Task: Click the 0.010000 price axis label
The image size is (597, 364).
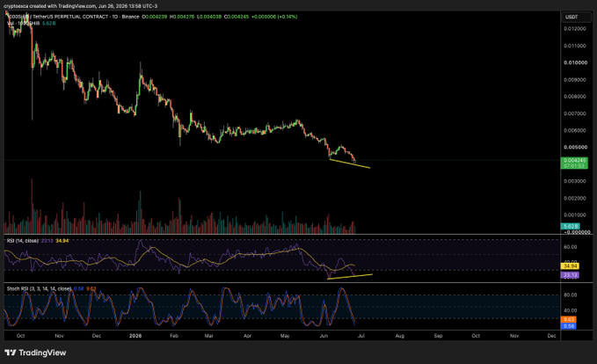Action: coord(575,62)
